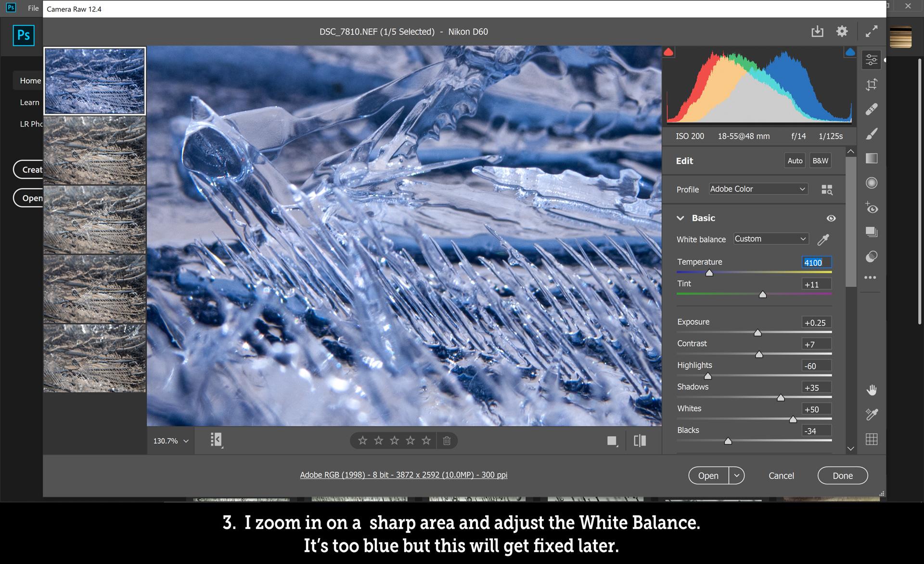This screenshot has width=924, height=564.
Task: Select the Crop and Straighten tool
Action: pyautogui.click(x=873, y=84)
